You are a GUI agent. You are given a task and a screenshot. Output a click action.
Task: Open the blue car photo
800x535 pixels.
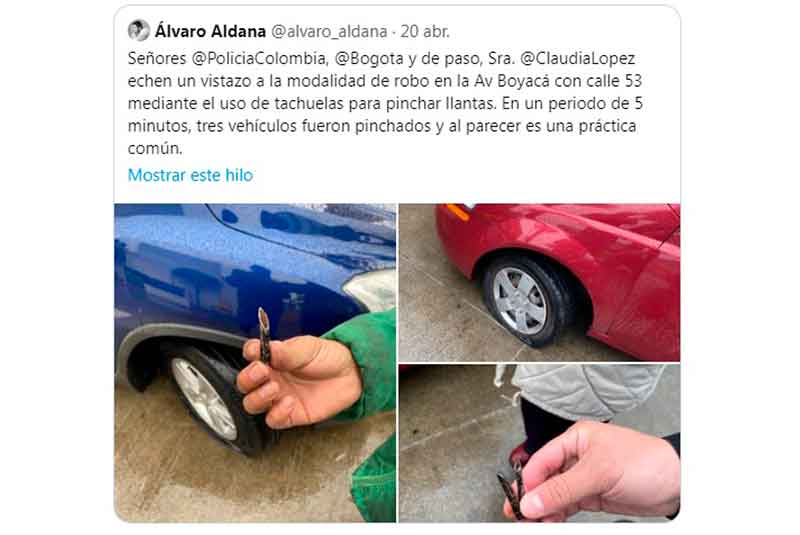point(255,363)
